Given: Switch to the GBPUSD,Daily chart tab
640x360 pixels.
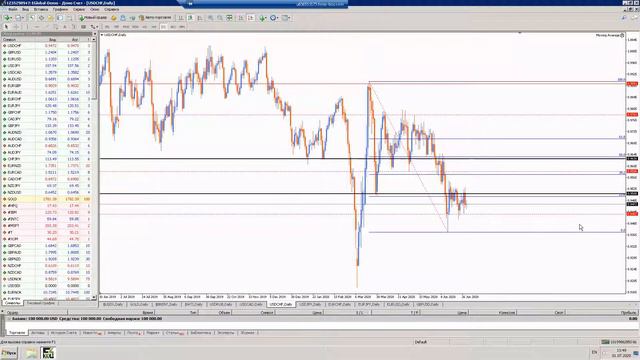Looking at the screenshot, I should pyautogui.click(x=427, y=304).
